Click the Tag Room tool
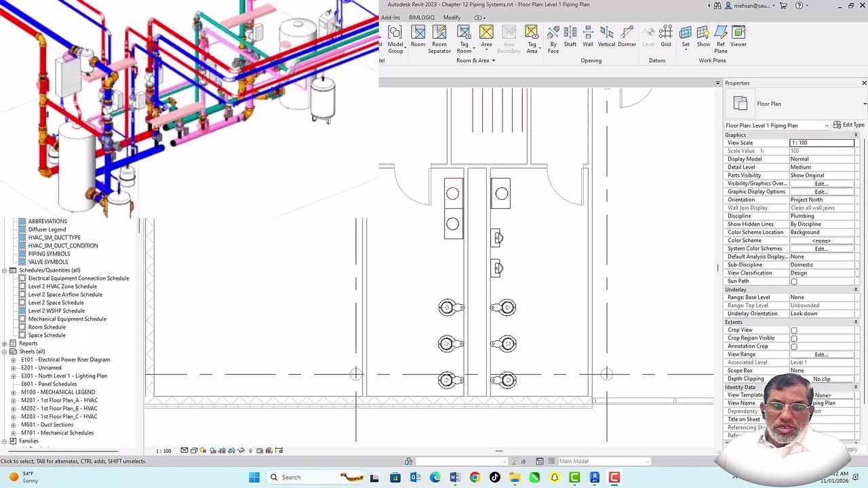 [x=464, y=39]
